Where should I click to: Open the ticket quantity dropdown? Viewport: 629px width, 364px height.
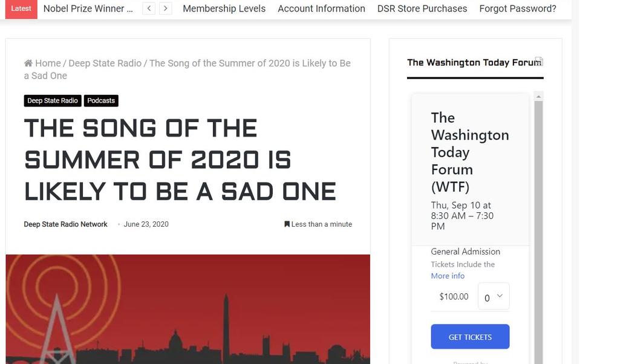[493, 296]
